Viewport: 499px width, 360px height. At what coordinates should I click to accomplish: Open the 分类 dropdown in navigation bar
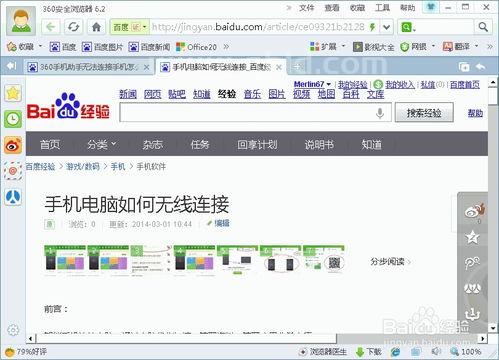click(101, 144)
